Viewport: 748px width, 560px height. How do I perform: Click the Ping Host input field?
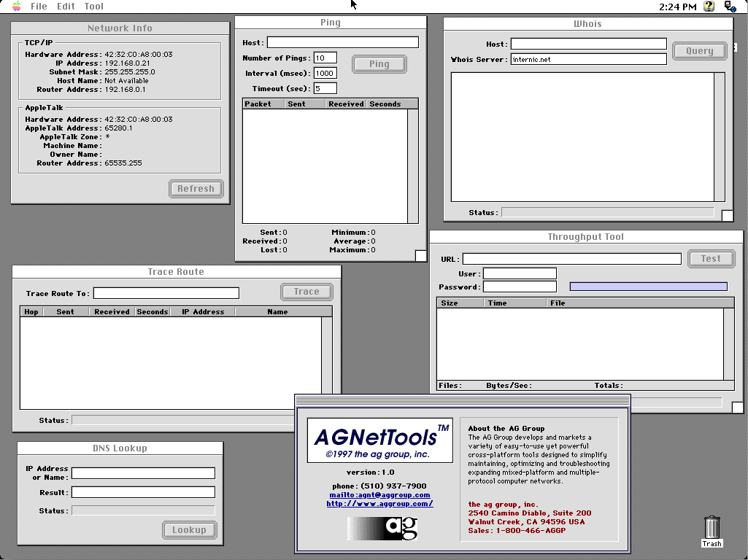(342, 42)
